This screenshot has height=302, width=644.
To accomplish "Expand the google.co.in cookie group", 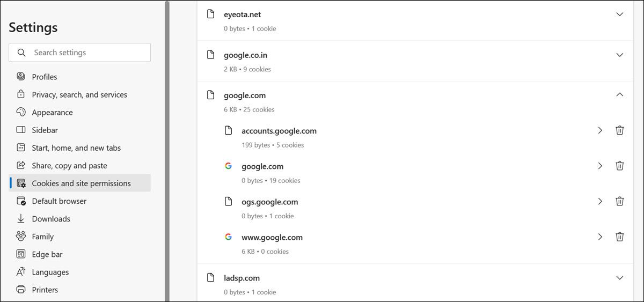I will (x=619, y=55).
